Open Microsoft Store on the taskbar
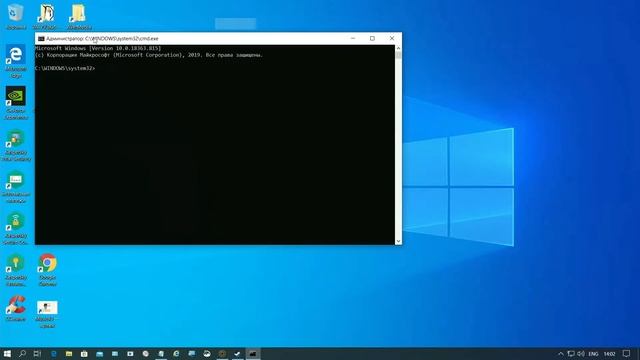640x360 pixels. (84, 353)
